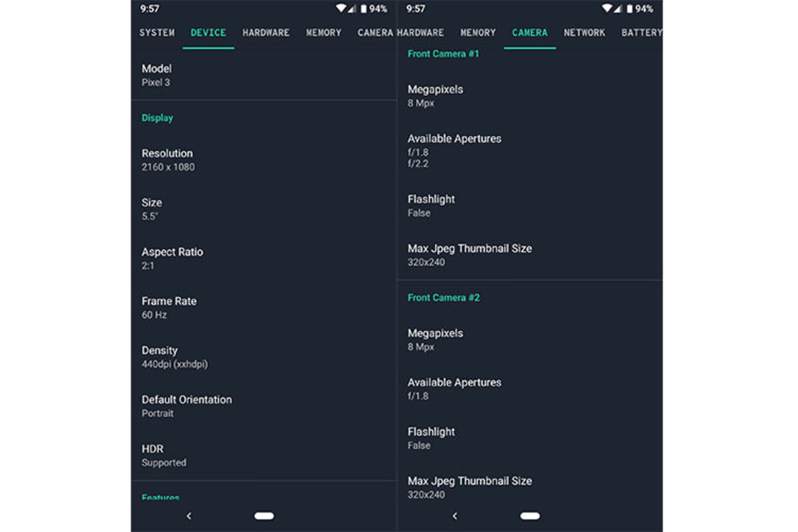Image resolution: width=798 pixels, height=532 pixels.
Task: Switch to the MEMORY tab on left screen
Action: [324, 33]
